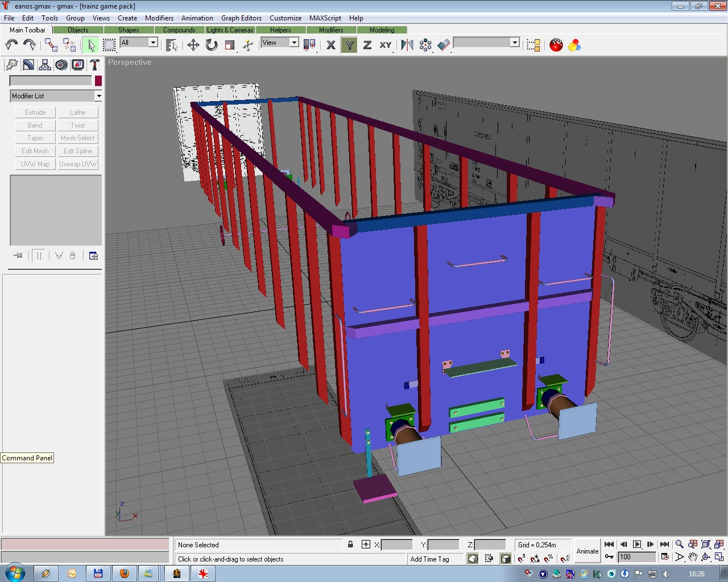Play the animation

(x=637, y=544)
